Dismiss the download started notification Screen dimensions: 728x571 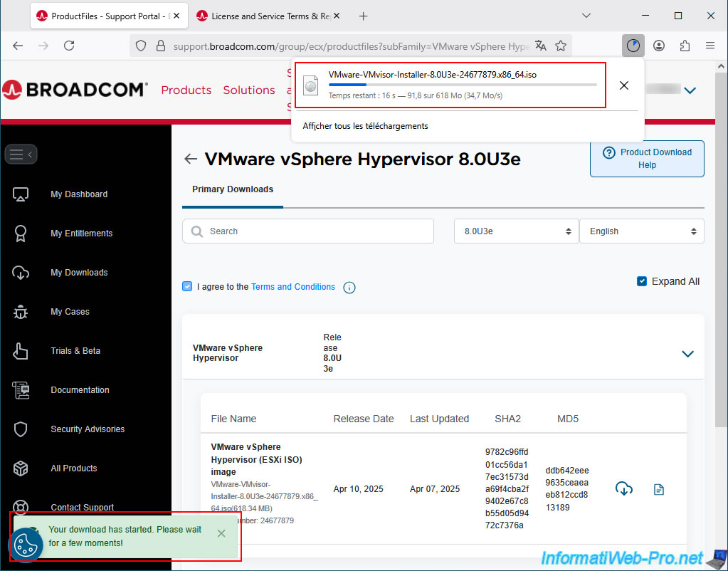point(221,533)
